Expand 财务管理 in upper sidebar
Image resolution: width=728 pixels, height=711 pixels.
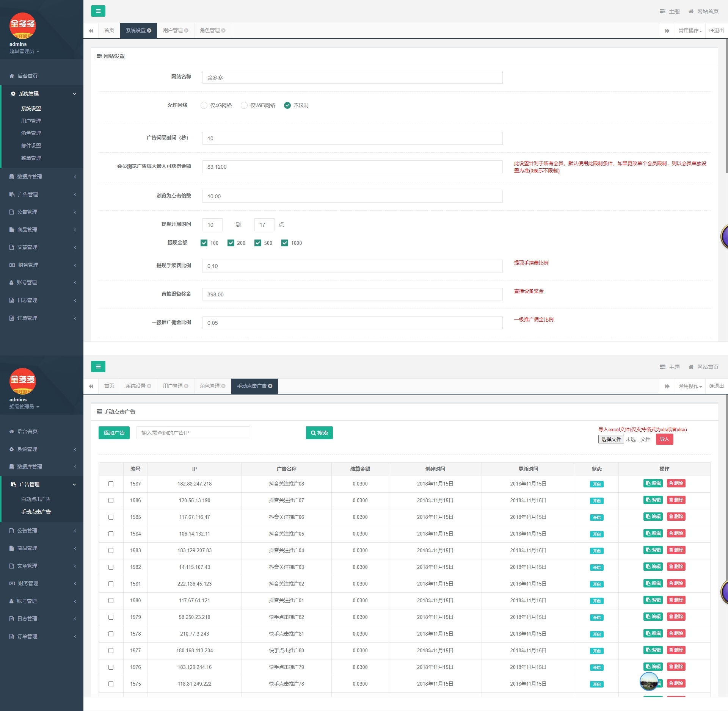coord(42,265)
